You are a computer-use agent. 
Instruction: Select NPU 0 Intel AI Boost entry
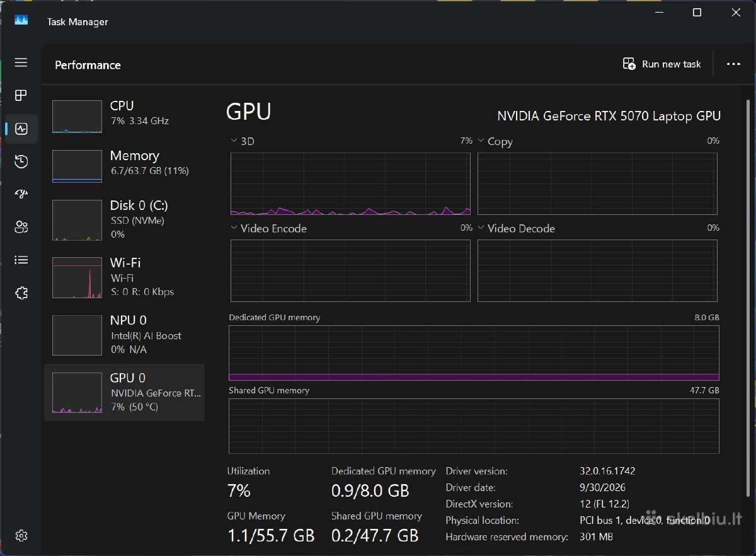[124, 335]
